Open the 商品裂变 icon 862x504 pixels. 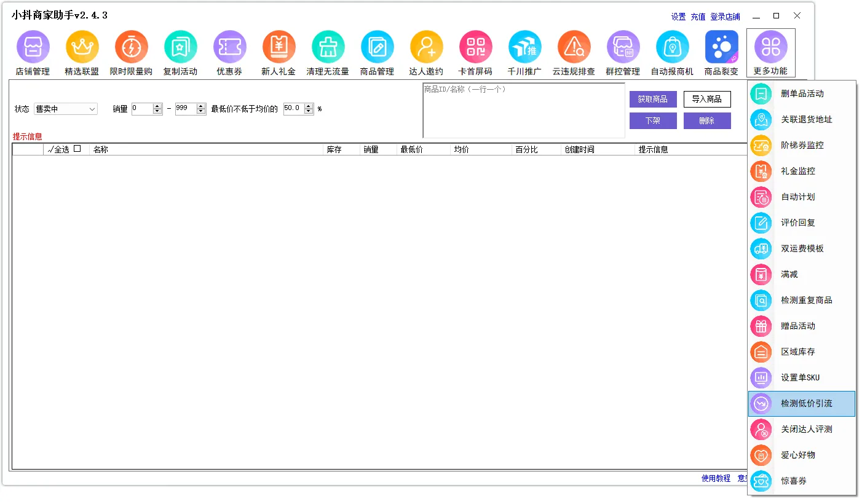click(721, 47)
